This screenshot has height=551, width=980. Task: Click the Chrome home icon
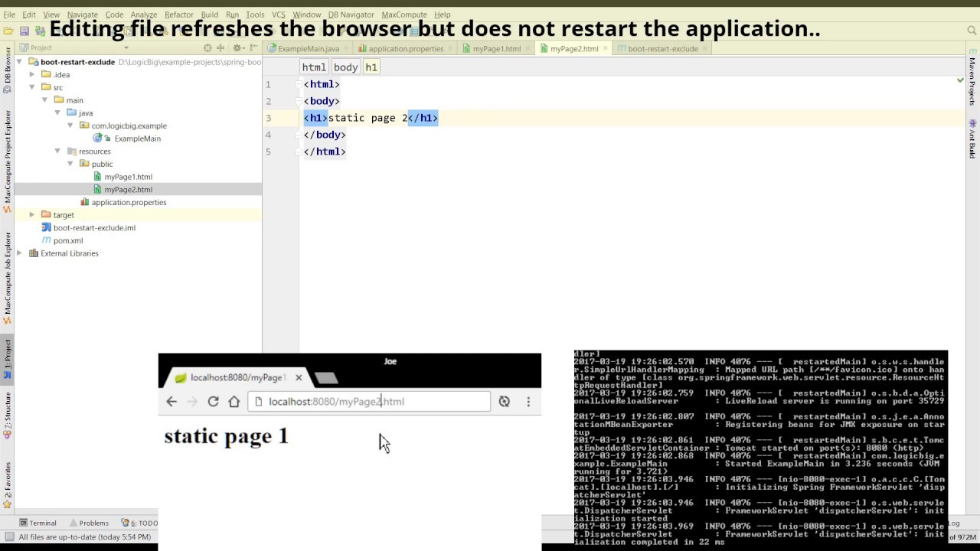pyautogui.click(x=234, y=402)
